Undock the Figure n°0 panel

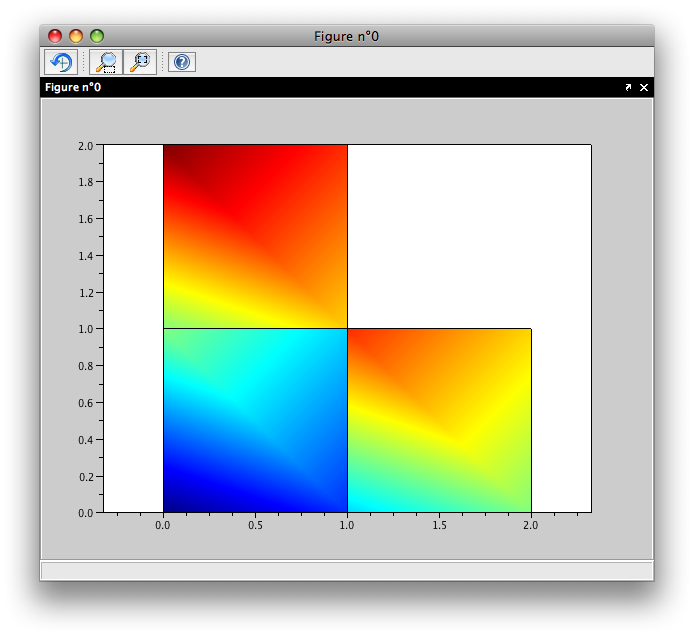click(628, 88)
